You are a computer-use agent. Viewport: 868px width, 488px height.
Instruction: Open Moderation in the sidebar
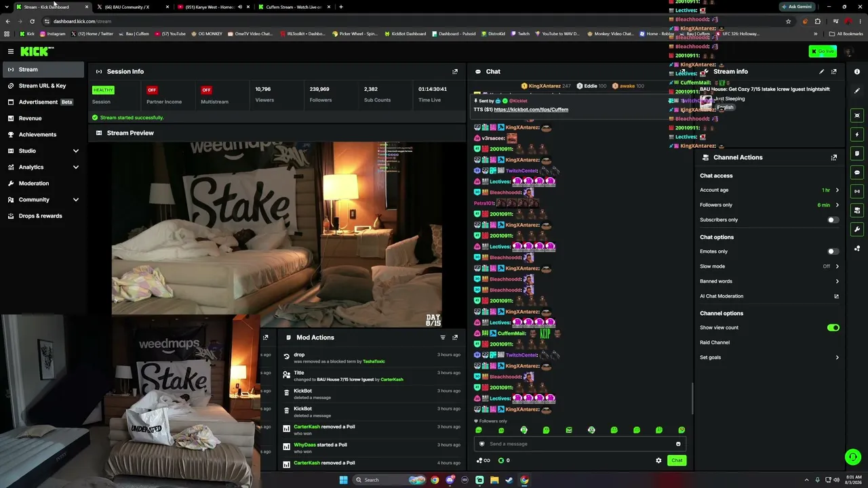pos(42,183)
